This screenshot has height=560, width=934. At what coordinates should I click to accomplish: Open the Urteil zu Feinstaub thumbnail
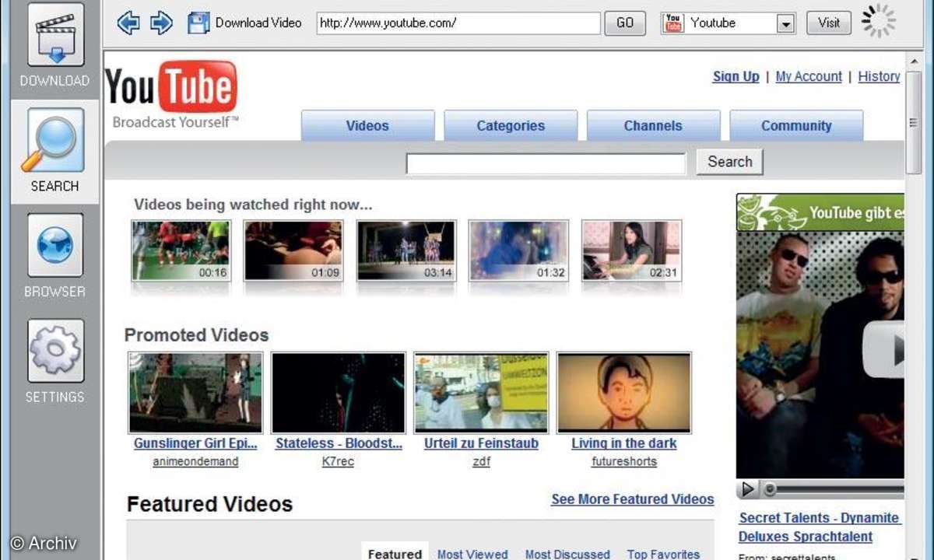(481, 393)
